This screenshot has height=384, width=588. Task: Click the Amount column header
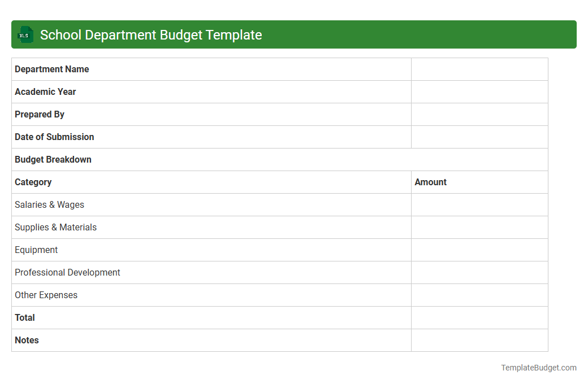430,182
